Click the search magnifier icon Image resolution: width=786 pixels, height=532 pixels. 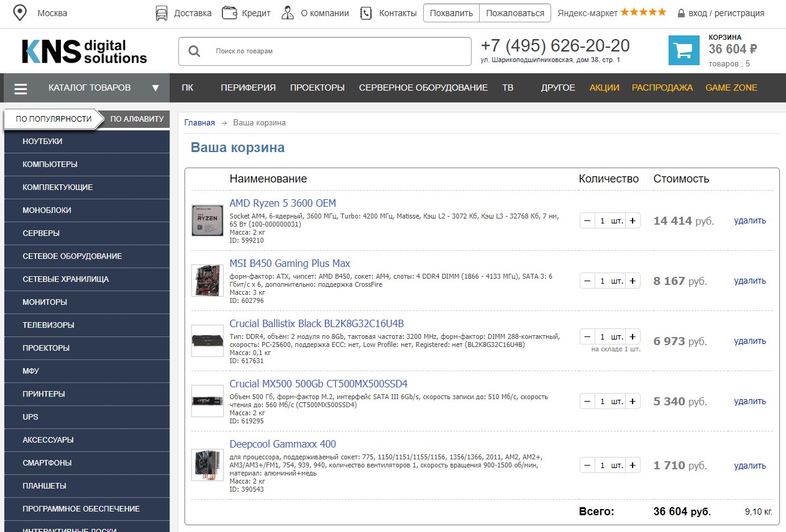(194, 51)
